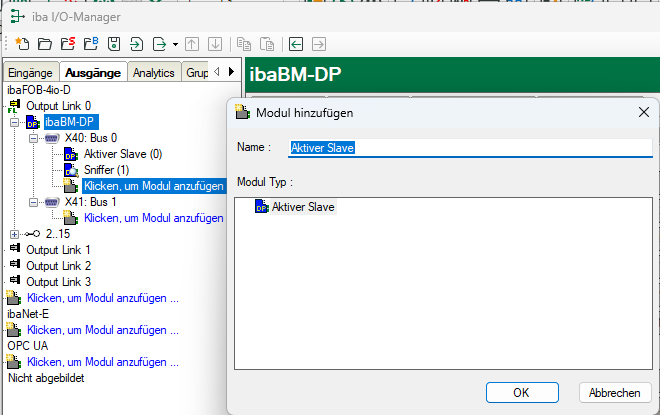Collapse the X40: Bus 0 node
660x415 pixels.
click(x=34, y=138)
